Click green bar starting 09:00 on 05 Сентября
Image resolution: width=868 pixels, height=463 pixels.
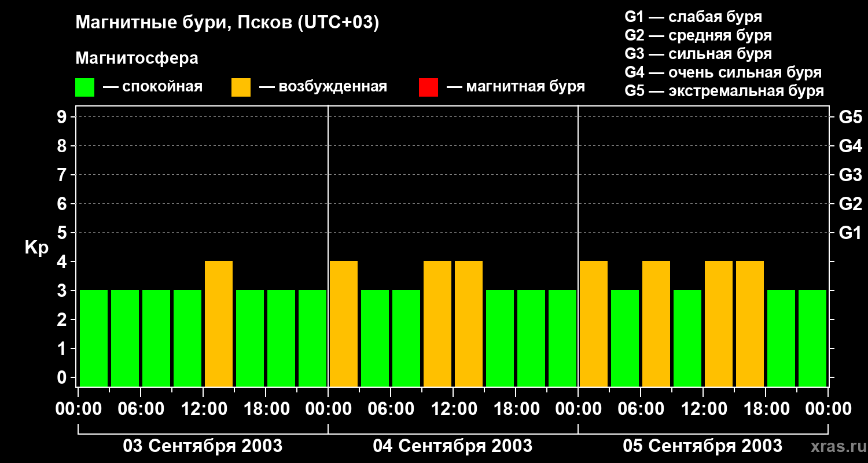tap(687, 338)
